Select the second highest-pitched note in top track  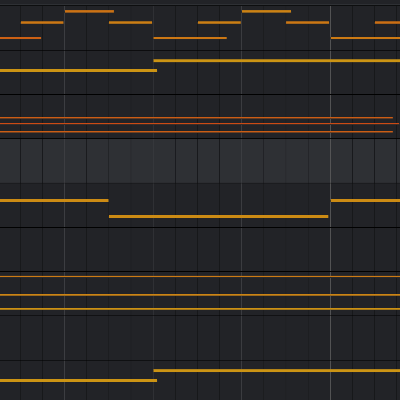coord(266,11)
